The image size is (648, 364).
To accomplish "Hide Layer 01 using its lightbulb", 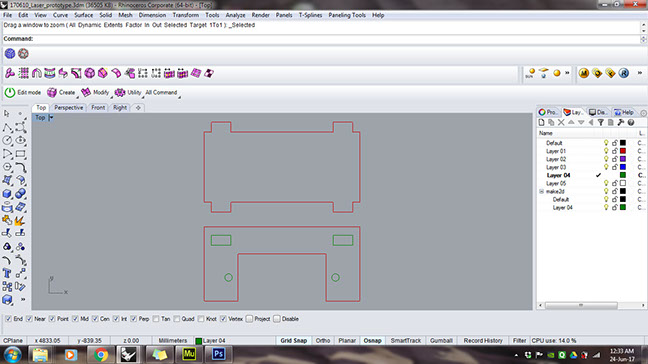I will pos(606,151).
